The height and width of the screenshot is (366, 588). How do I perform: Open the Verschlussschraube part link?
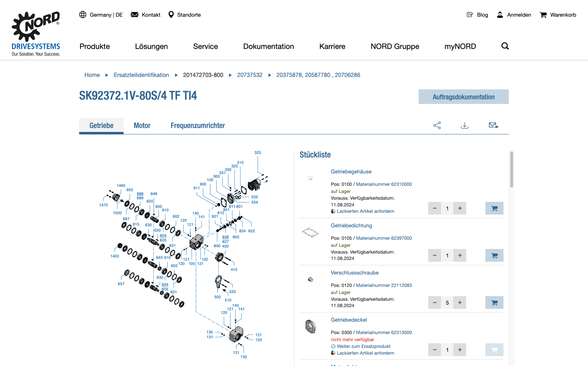(355, 273)
